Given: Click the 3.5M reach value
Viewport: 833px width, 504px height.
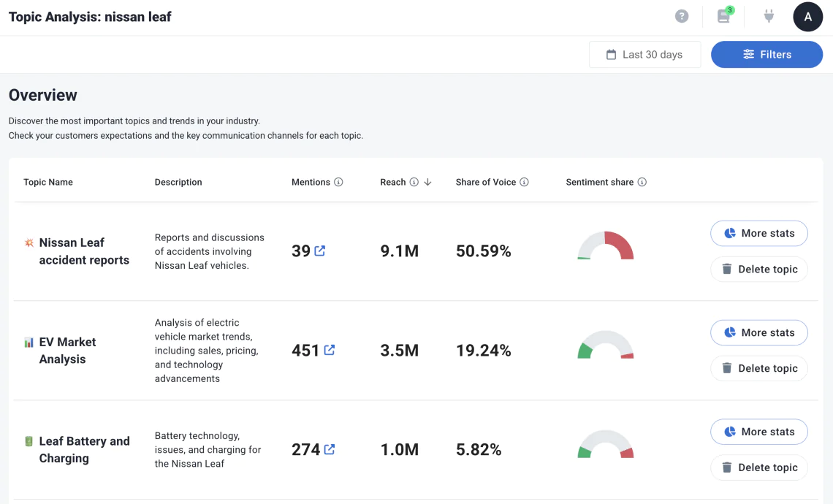Looking at the screenshot, I should pyautogui.click(x=400, y=350).
